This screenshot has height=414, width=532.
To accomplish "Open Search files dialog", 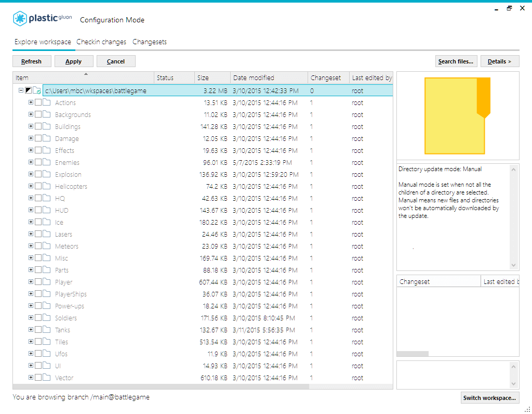I will pyautogui.click(x=456, y=61).
